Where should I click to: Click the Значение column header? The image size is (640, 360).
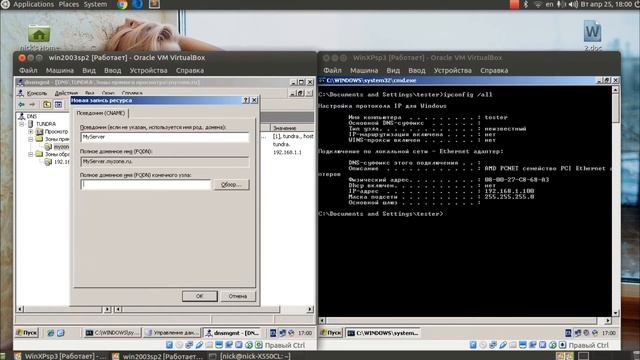pyautogui.click(x=292, y=128)
